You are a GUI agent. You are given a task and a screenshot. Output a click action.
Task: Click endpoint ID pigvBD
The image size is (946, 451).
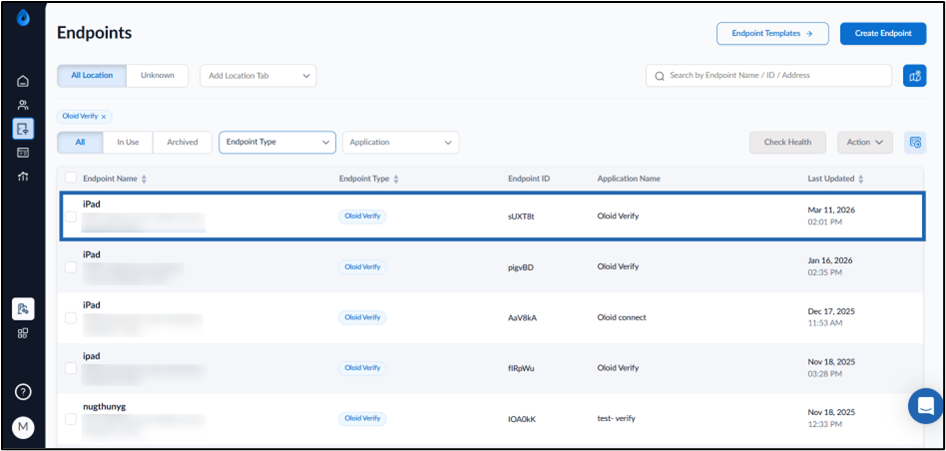pos(521,267)
